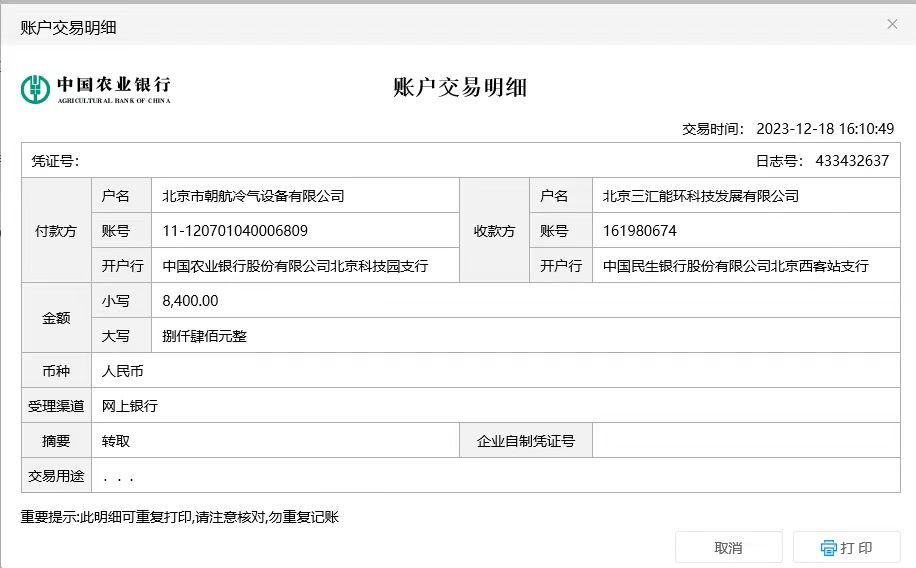The image size is (916, 568).
Task: Click payee bank 中国民生银行股份有限公司北京西客站支行
Action: click(x=735, y=266)
